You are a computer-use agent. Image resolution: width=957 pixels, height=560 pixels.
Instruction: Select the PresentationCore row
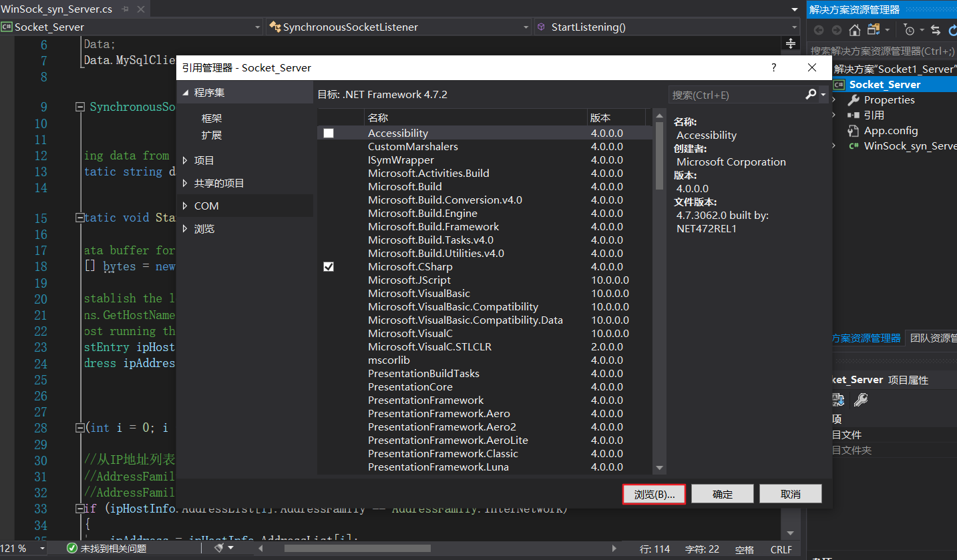[486, 387]
